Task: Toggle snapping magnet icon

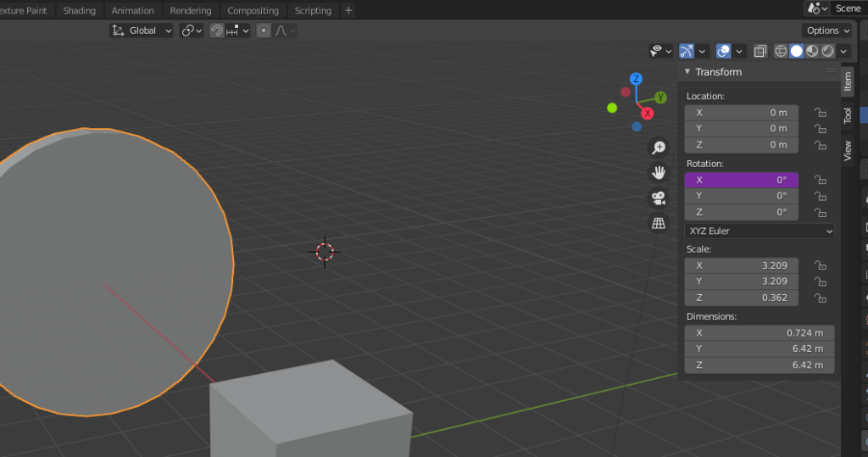Action: tap(217, 31)
